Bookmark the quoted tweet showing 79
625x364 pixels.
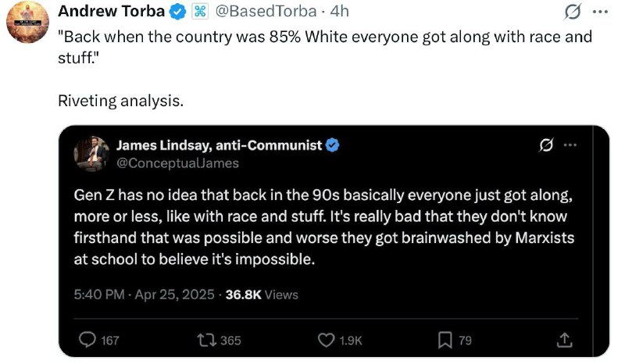pos(455,340)
